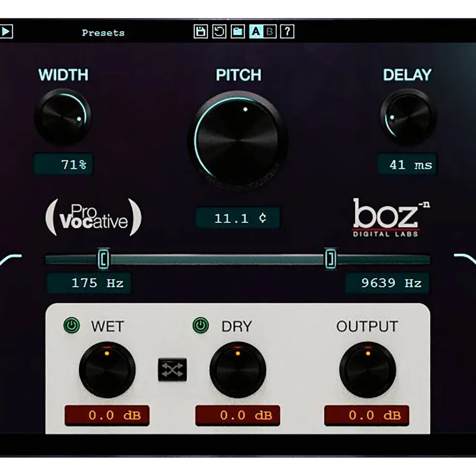Click the OUTPUT level knob
This screenshot has height=476, width=476.
tap(368, 370)
